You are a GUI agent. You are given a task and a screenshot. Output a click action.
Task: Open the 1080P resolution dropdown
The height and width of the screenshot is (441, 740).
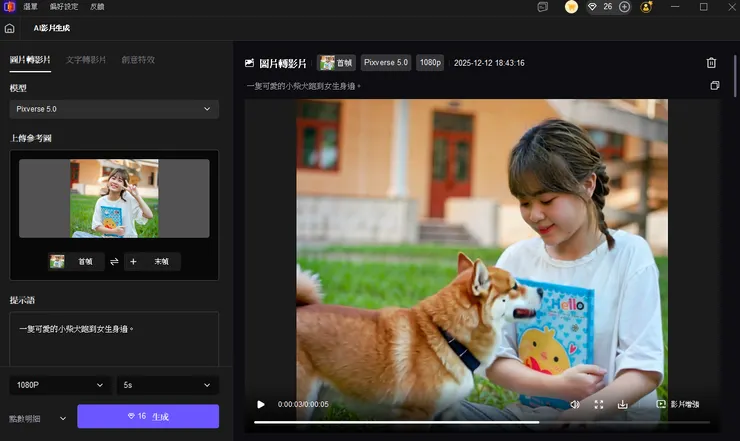pyautogui.click(x=60, y=385)
